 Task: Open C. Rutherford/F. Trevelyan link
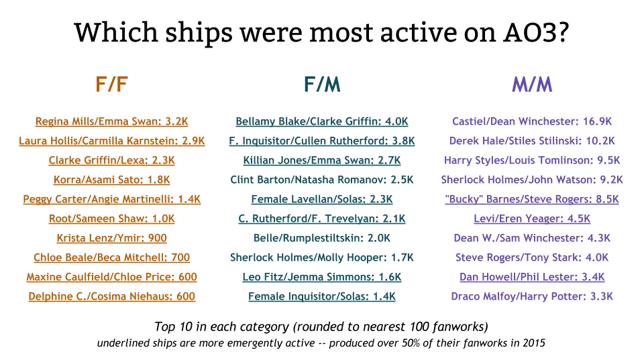(x=322, y=219)
